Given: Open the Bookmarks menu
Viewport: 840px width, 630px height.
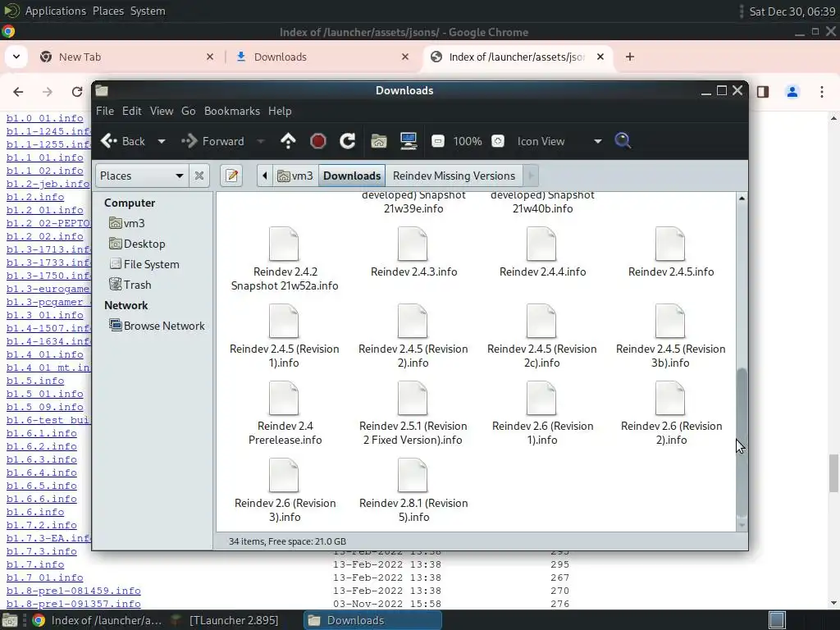Looking at the screenshot, I should pyautogui.click(x=232, y=111).
